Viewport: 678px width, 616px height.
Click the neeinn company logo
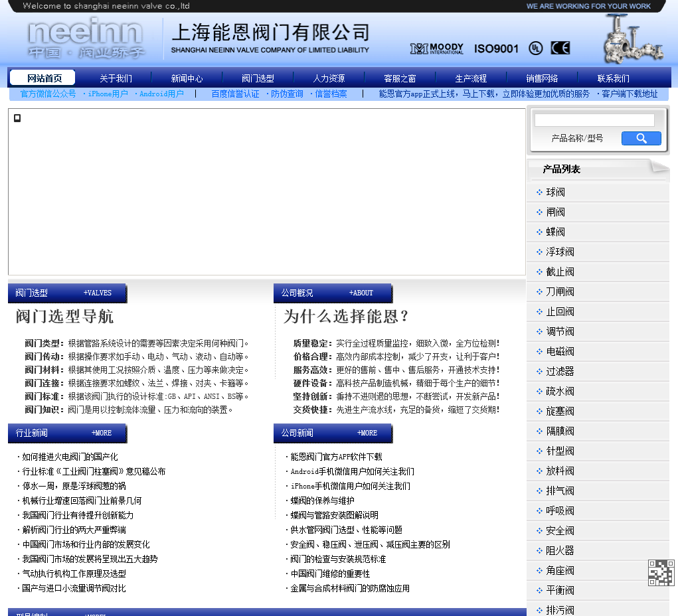click(x=86, y=38)
